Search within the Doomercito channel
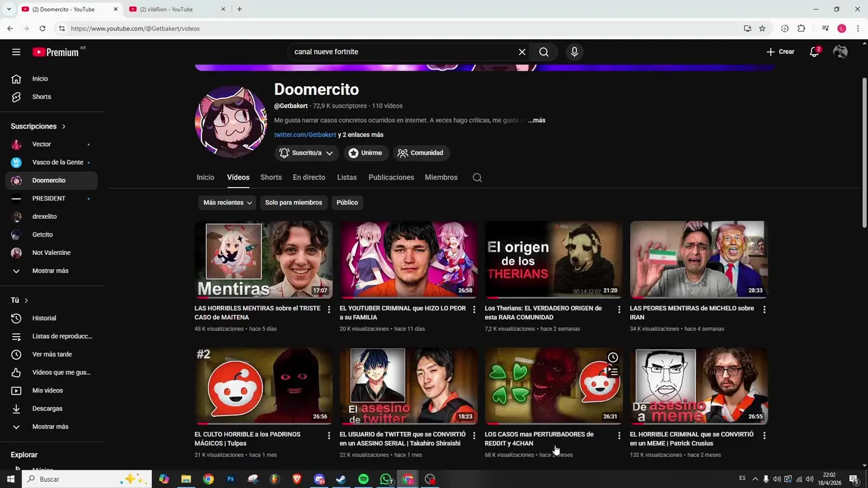This screenshot has width=868, height=488. pyautogui.click(x=477, y=178)
